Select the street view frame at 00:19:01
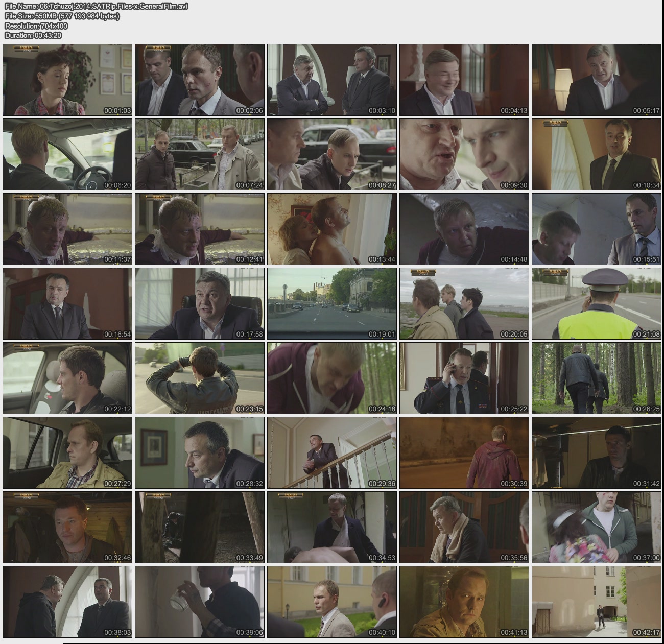664x644 pixels. [x=332, y=303]
